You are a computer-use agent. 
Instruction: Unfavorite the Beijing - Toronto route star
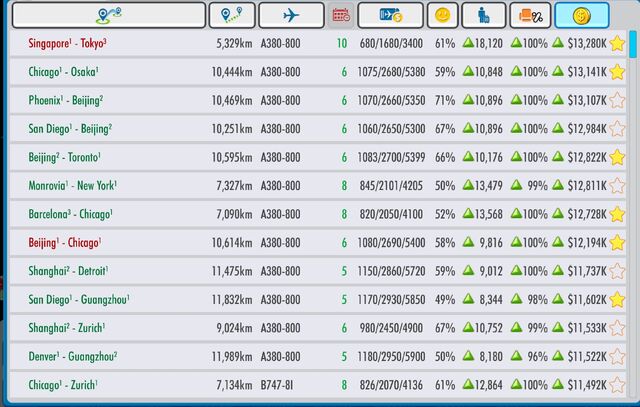tap(617, 158)
